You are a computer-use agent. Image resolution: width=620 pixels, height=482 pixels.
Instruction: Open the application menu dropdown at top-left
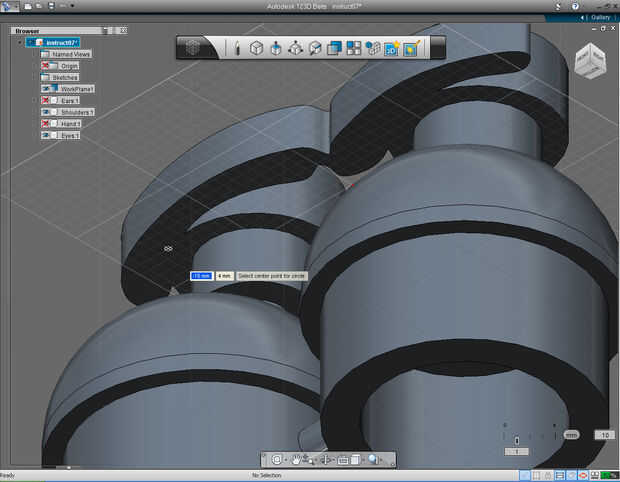pos(9,6)
